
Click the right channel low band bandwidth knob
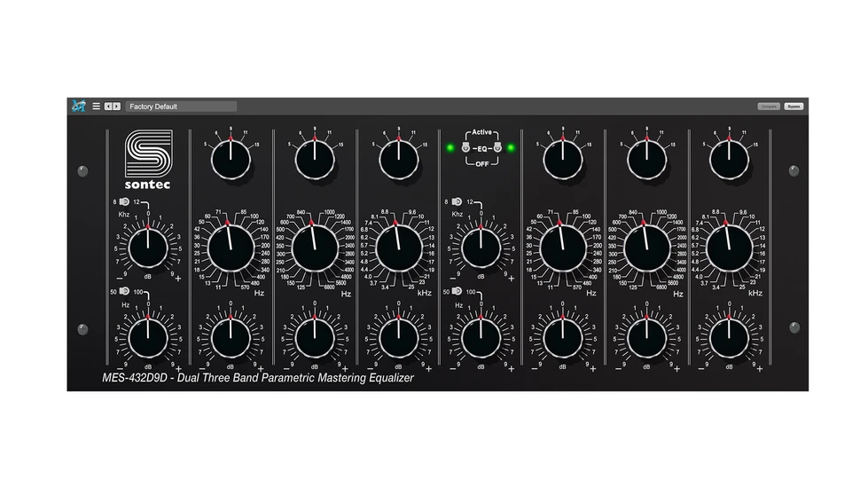tap(563, 160)
